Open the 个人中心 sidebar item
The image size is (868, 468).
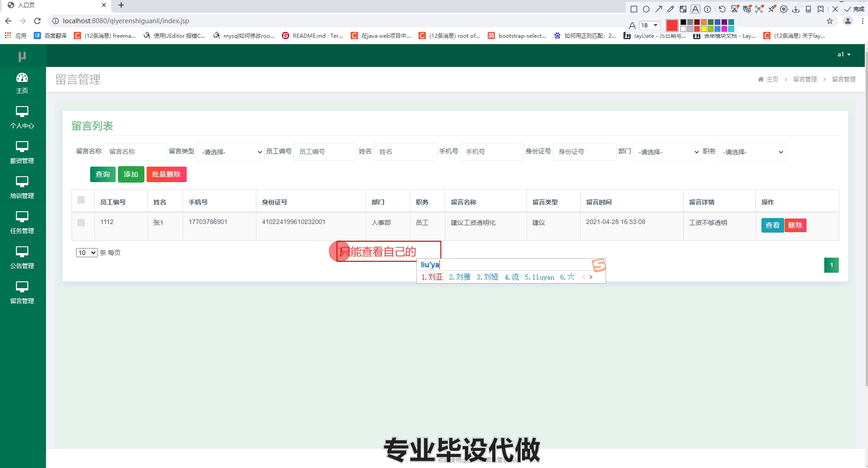click(x=22, y=118)
